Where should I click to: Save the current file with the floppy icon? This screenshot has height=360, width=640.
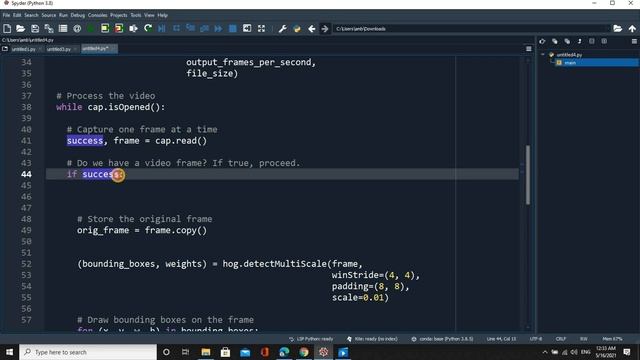click(35, 29)
